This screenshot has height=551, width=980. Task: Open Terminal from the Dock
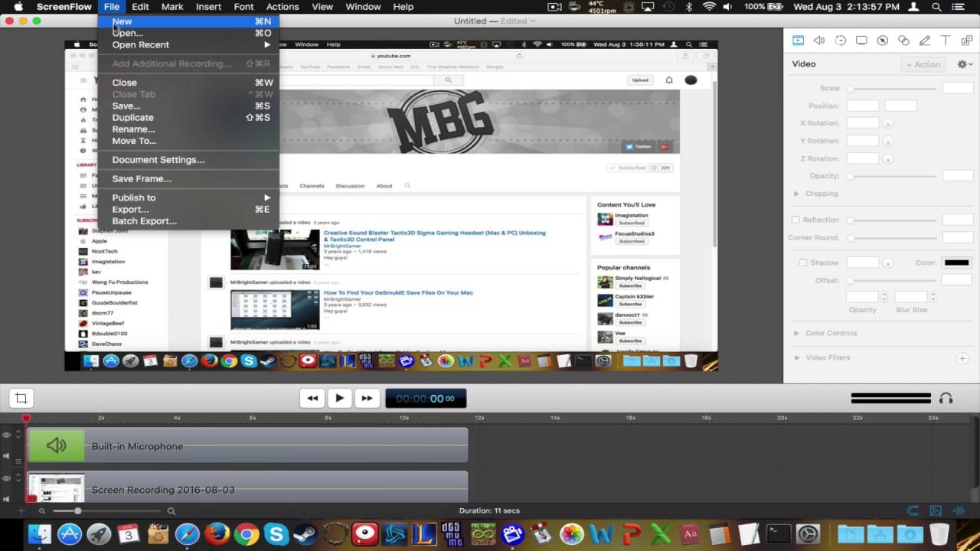(779, 533)
